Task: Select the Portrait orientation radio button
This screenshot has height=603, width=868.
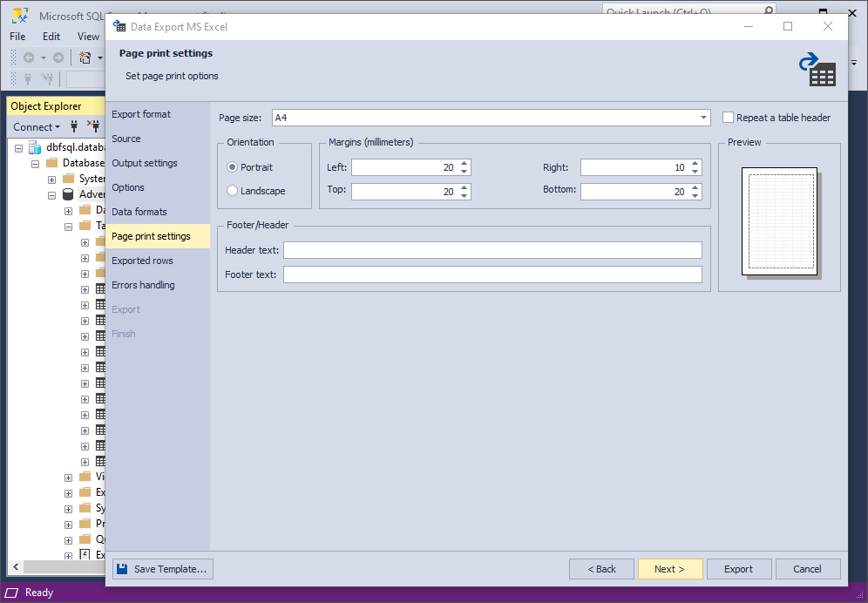Action: click(233, 167)
